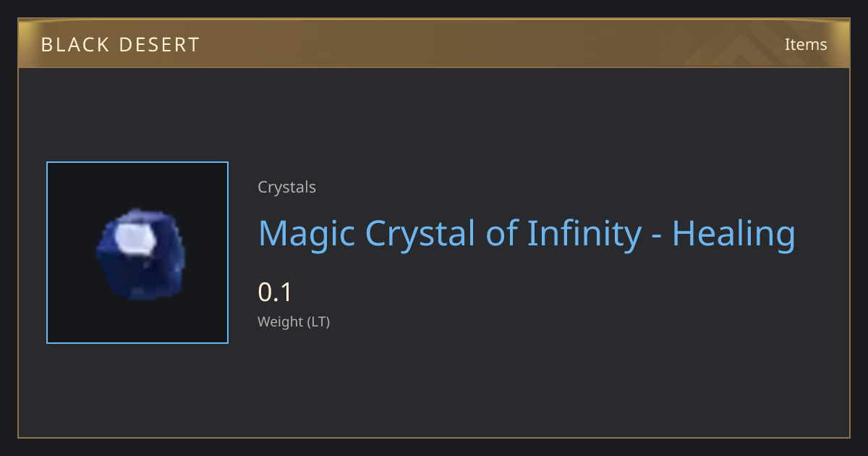The image size is (868, 456).
Task: Click the (LT) unit text
Action: tap(318, 322)
